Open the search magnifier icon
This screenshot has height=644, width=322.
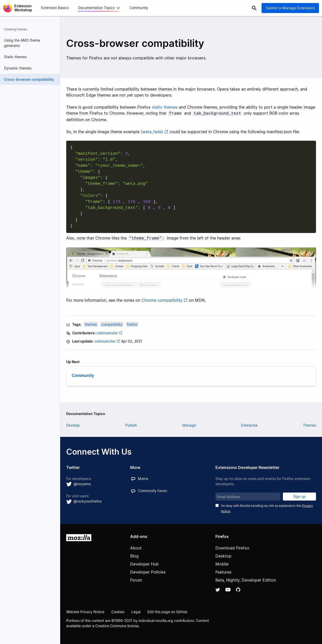click(254, 8)
